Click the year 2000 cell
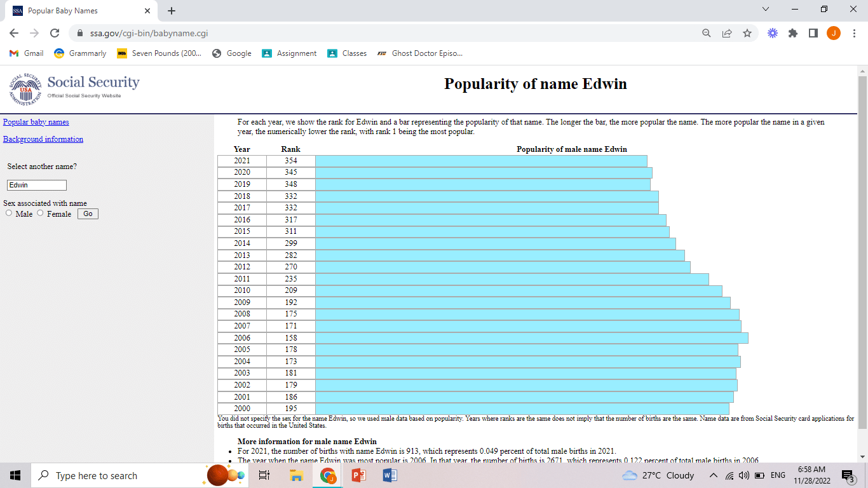 point(242,409)
